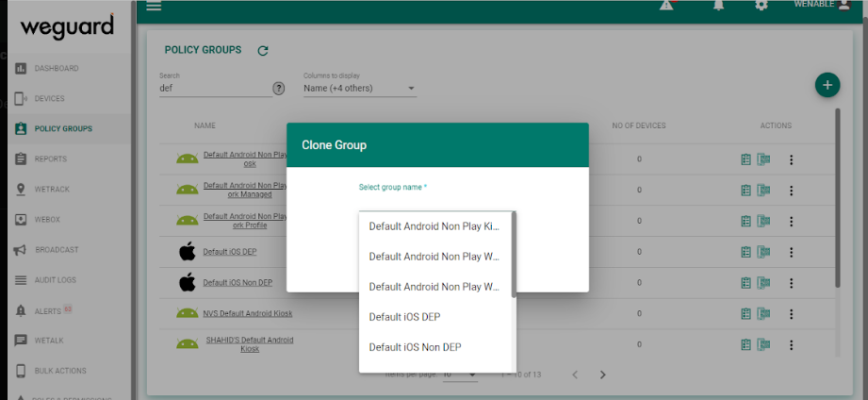Select Policy Groups in the sidebar
The width and height of the screenshot is (868, 400).
pos(63,128)
